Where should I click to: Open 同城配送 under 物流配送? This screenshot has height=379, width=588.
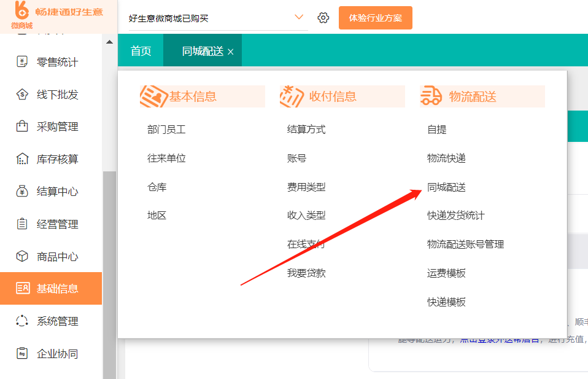(x=445, y=189)
